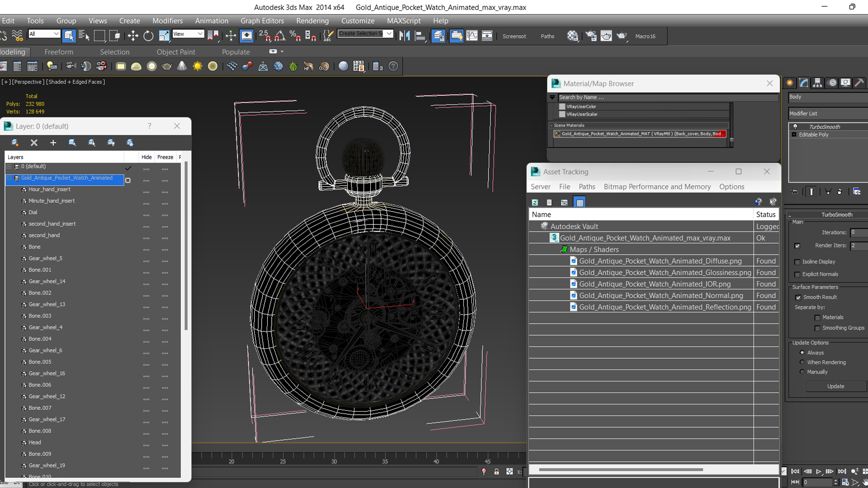Click the Mirror tool icon
This screenshot has width=868, height=488.
(x=405, y=36)
